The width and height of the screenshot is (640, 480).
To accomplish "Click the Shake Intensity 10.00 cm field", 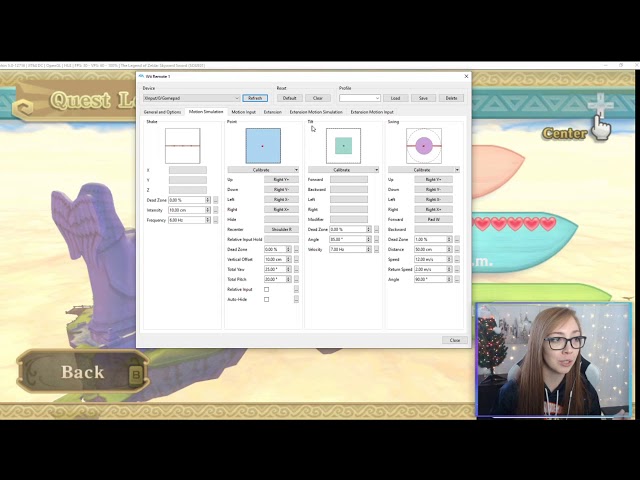I will click(x=189, y=210).
